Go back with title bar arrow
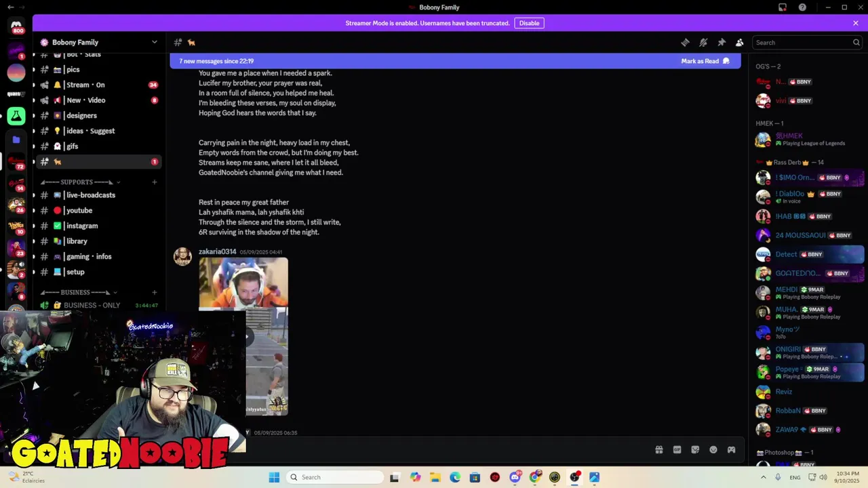Viewport: 868px width, 488px height. 10,7
